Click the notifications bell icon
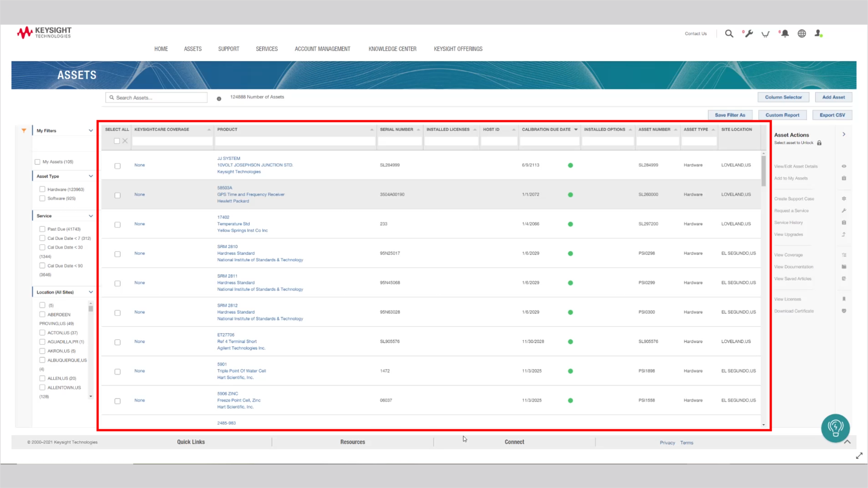The width and height of the screenshot is (868, 488). click(x=785, y=33)
